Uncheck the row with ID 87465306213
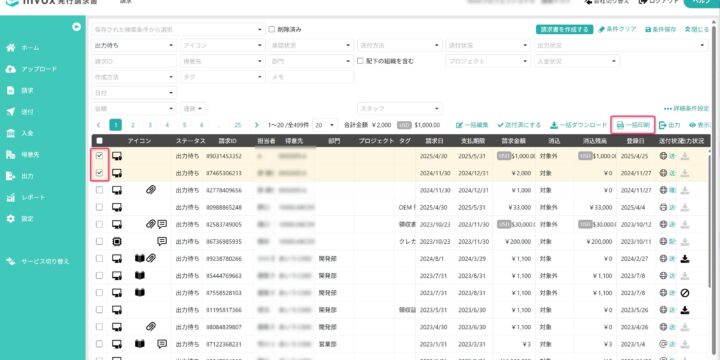The image size is (720, 360). pyautogui.click(x=100, y=173)
